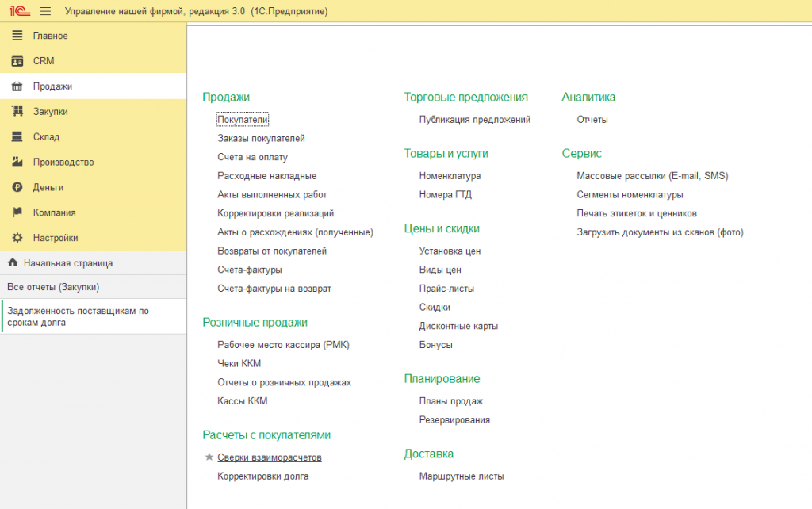Switch to Все отчеты (Закупки) tab
The width and height of the screenshot is (812, 509).
pyautogui.click(x=94, y=287)
